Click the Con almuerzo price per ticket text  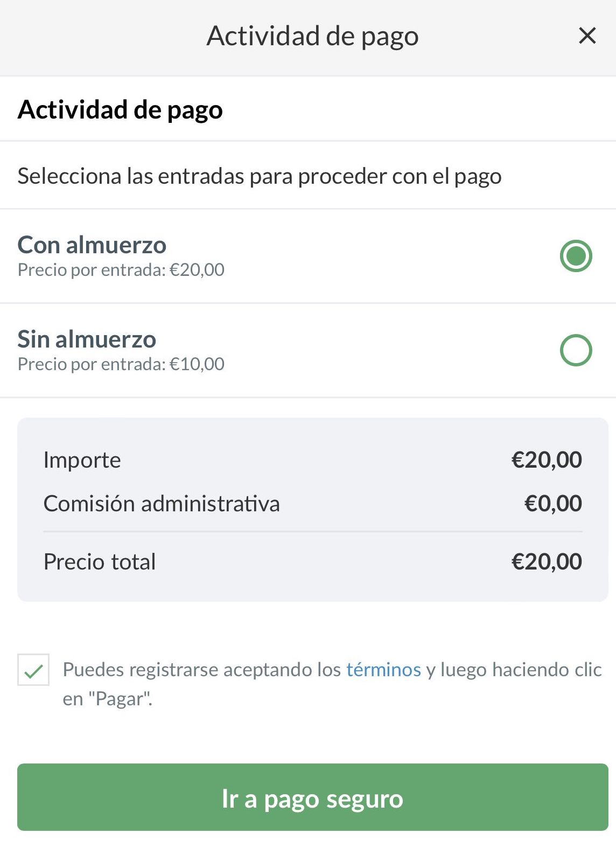click(x=121, y=270)
